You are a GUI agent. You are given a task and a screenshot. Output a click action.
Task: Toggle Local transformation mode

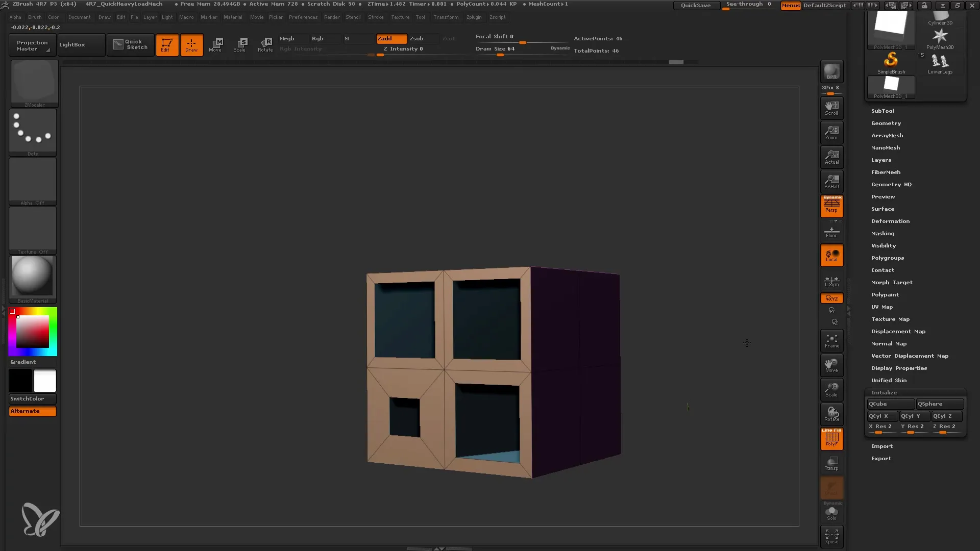coord(831,256)
